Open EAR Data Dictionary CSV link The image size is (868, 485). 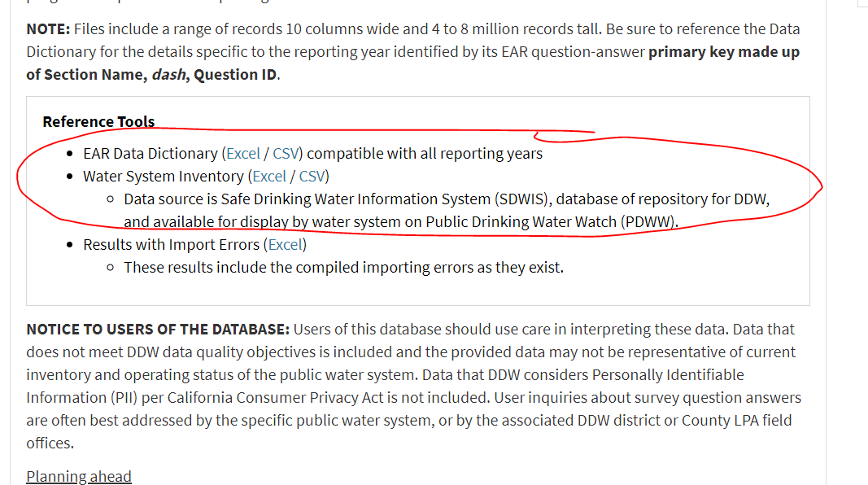coord(286,153)
